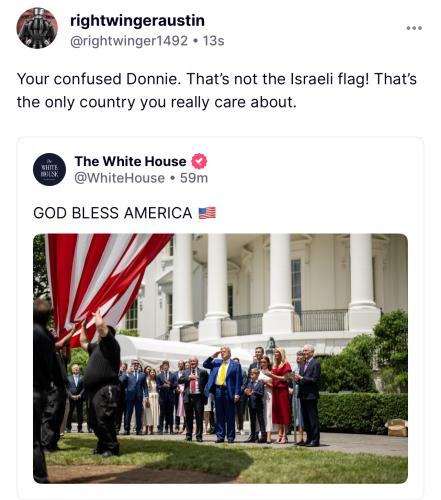Open the 13s post timestamp
This screenshot has height=500, width=441.
pos(214,41)
